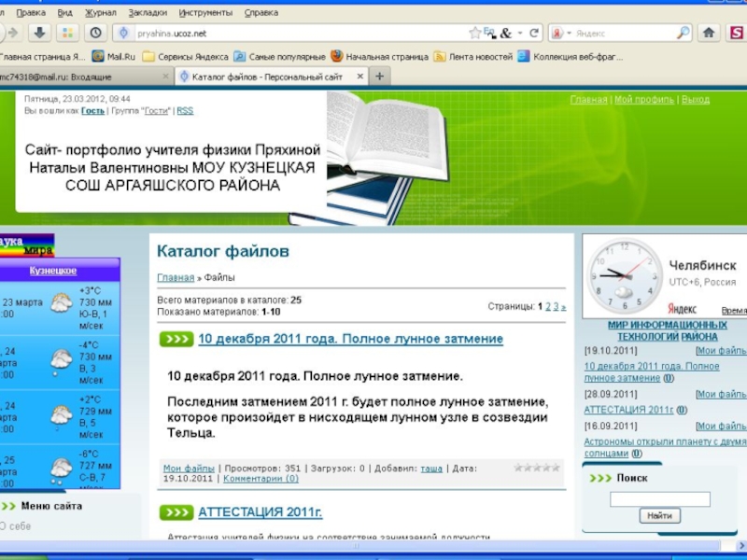Click green arrows icon beside lunar eclipse title
The width and height of the screenshot is (747, 560).
pyautogui.click(x=176, y=339)
